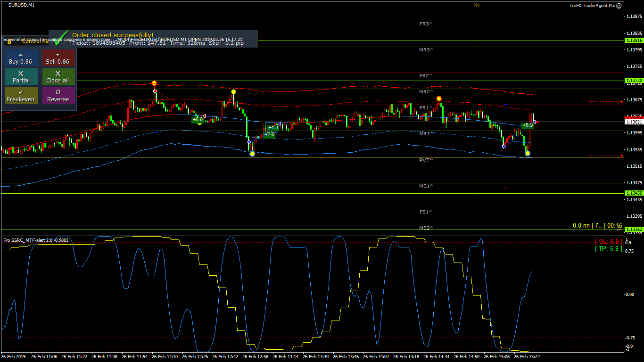Click the FR3^ level label
Viewport: 644px width, 362px height.
(x=426, y=24)
